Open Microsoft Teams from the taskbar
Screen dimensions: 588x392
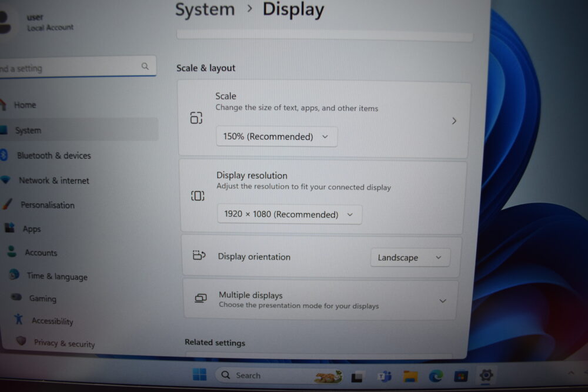385,376
